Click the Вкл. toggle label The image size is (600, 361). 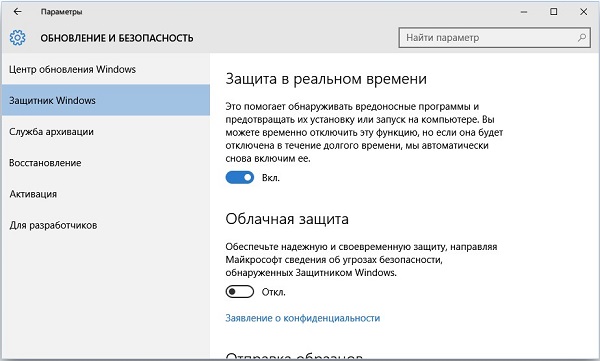pyautogui.click(x=271, y=178)
